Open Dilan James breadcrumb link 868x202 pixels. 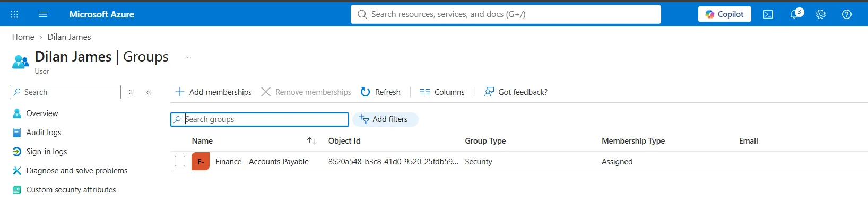click(69, 37)
